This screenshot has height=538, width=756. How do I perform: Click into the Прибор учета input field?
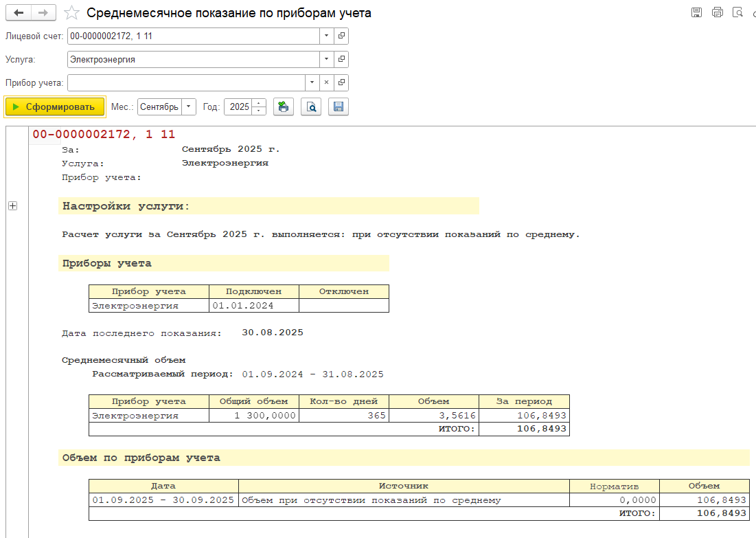(x=185, y=82)
